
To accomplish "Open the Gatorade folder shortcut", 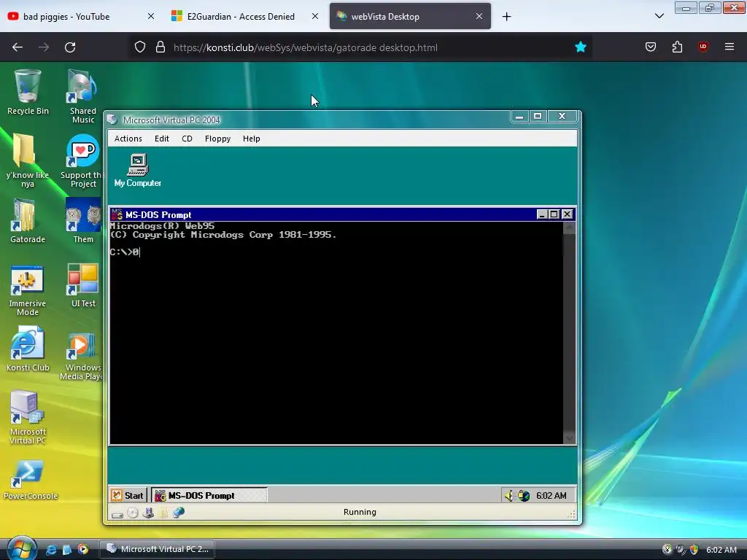I will pos(27,220).
